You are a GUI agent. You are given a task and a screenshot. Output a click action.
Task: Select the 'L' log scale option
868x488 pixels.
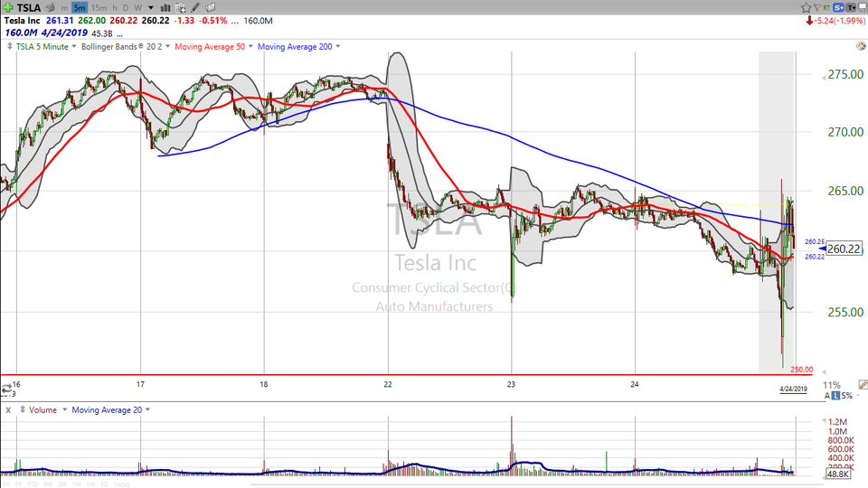[835, 396]
